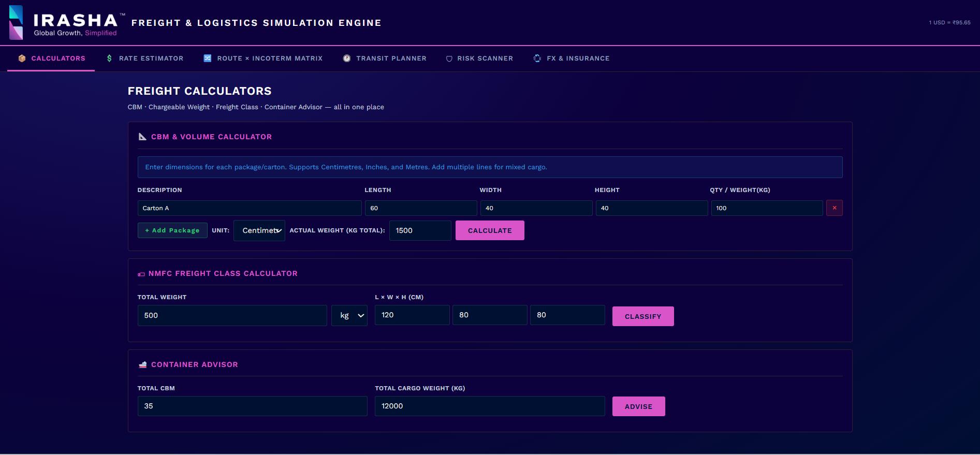The width and height of the screenshot is (980, 455).
Task: Click the Classify button
Action: [643, 316]
